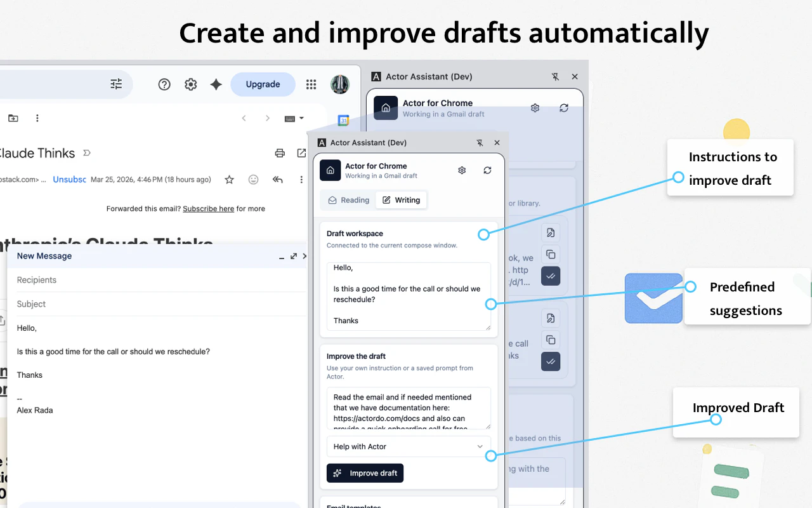Refresh the Actor for Chrome panel
Image resolution: width=812 pixels, height=508 pixels.
click(x=487, y=170)
